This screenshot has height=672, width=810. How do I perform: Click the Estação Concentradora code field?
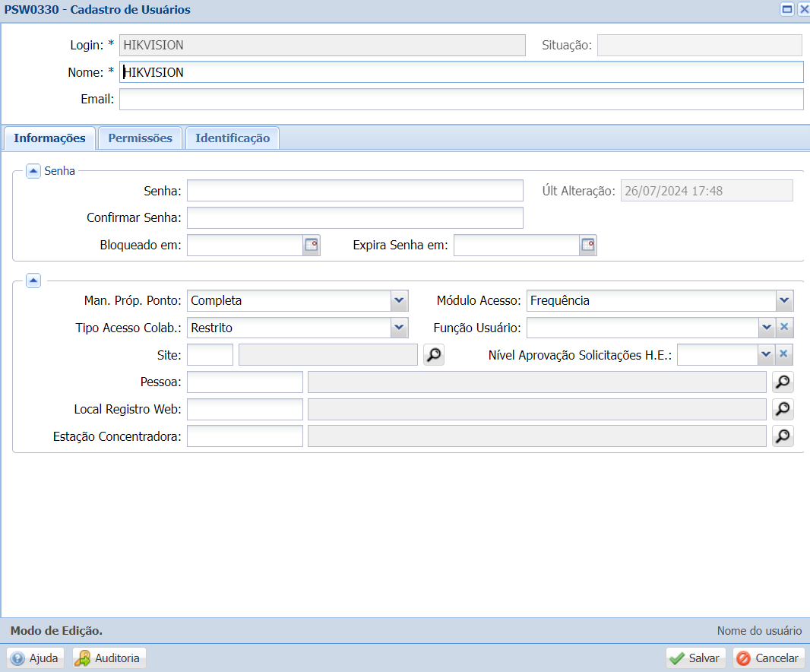pyautogui.click(x=245, y=436)
